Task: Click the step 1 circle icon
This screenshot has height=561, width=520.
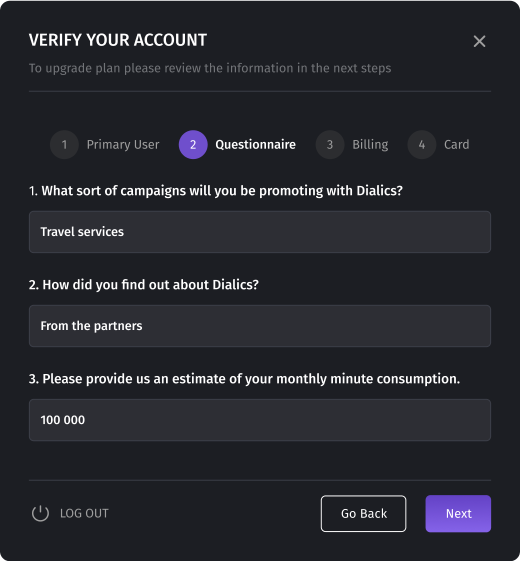Action: pyautogui.click(x=64, y=145)
